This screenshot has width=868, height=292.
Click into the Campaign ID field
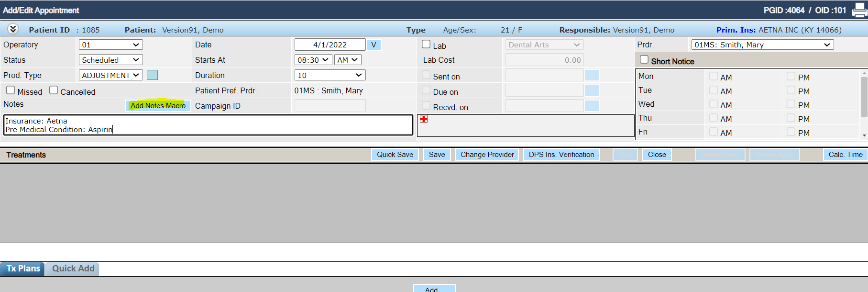(x=330, y=106)
